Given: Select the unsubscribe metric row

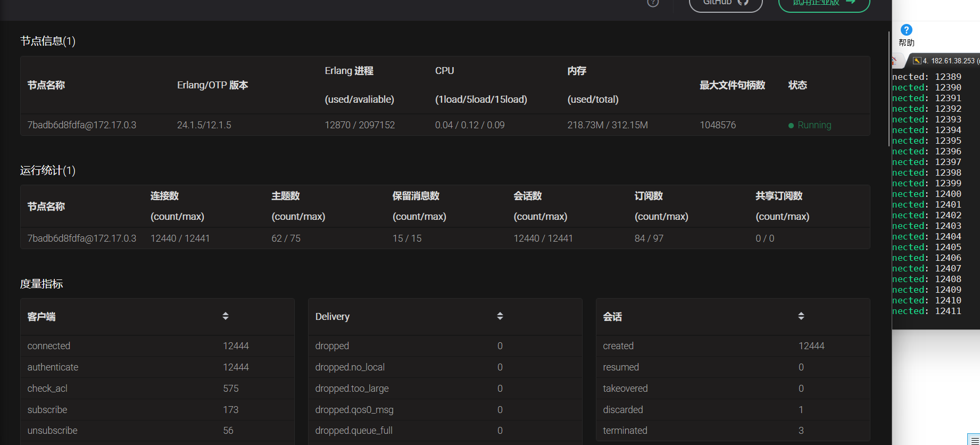Looking at the screenshot, I should click(x=157, y=431).
